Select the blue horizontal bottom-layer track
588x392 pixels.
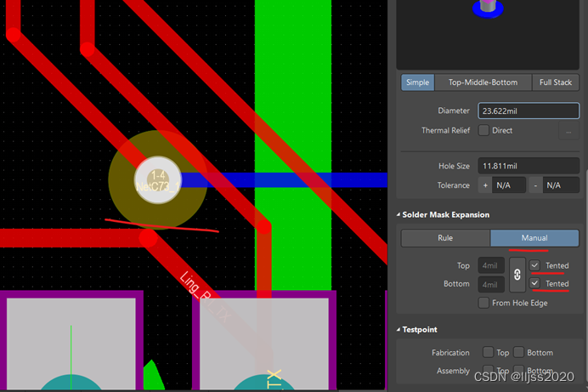click(285, 180)
